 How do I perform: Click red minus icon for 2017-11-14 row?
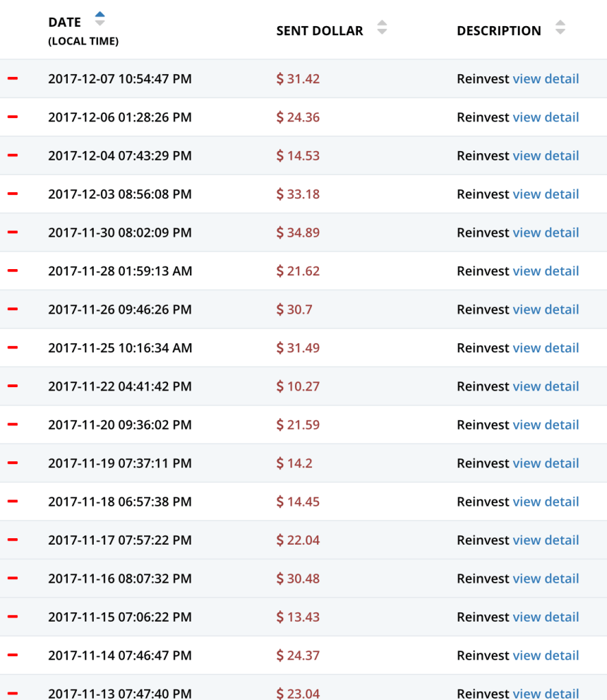click(12, 655)
